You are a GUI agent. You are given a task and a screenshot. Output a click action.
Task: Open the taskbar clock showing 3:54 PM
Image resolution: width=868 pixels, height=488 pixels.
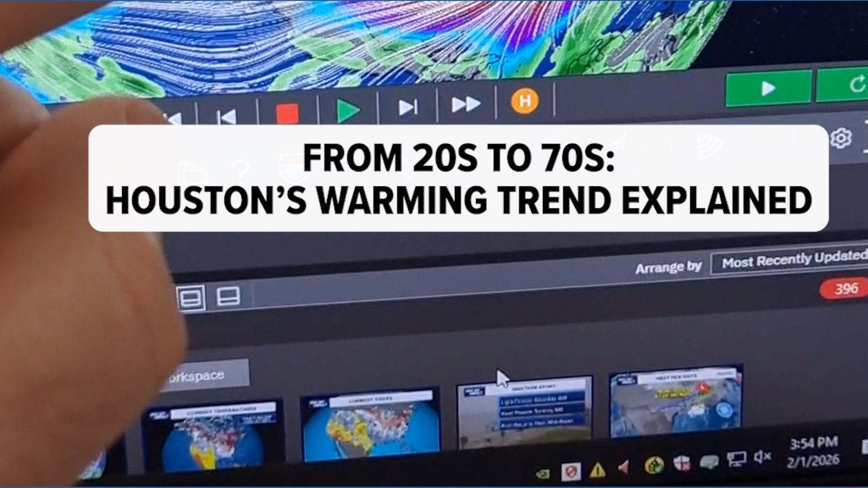[814, 451]
